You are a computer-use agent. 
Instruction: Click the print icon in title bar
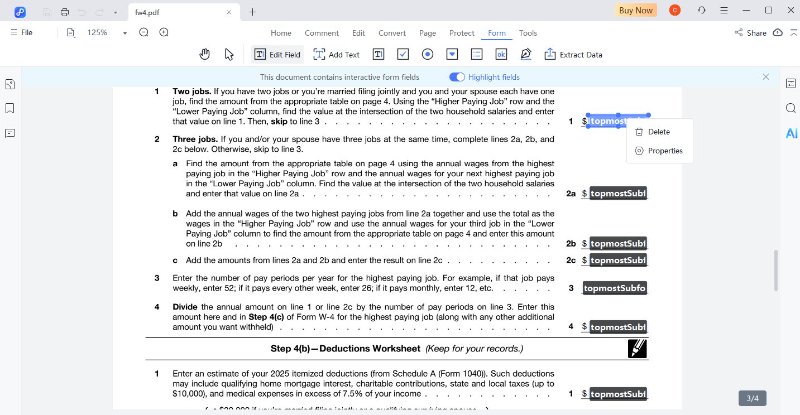pos(65,12)
